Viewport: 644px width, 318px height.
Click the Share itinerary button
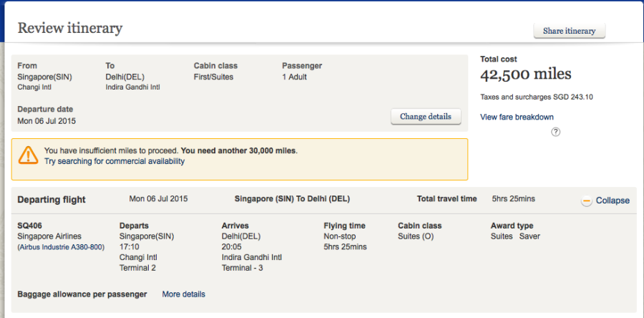pos(570,31)
